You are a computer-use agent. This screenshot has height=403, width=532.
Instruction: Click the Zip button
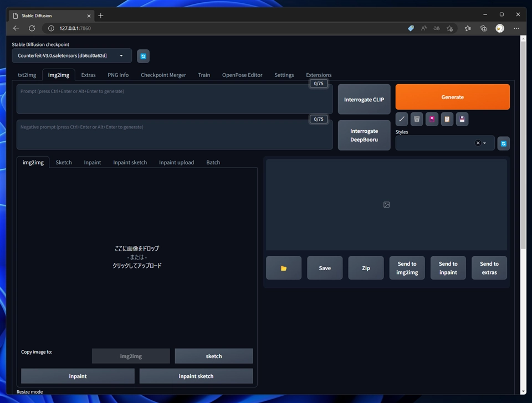[366, 268]
